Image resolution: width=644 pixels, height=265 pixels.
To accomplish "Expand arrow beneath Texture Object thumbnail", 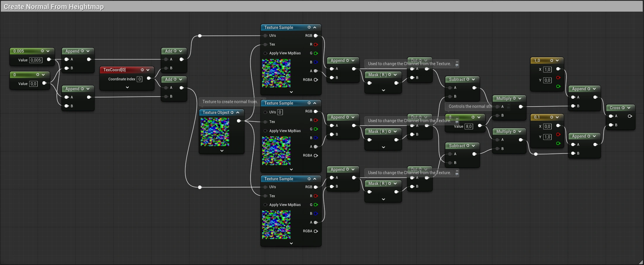I will coord(222,151).
